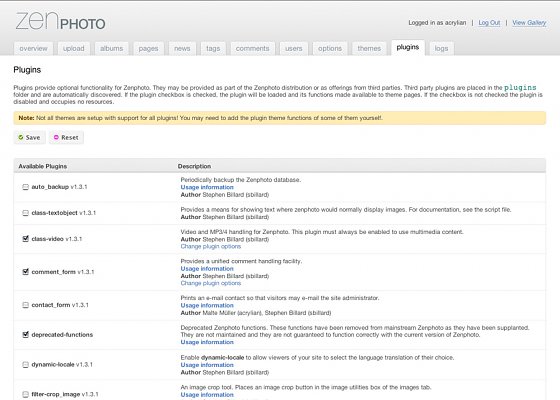Viewport: 560px width, 400px height.
Task: Open the tags tab
Action: coord(213,49)
